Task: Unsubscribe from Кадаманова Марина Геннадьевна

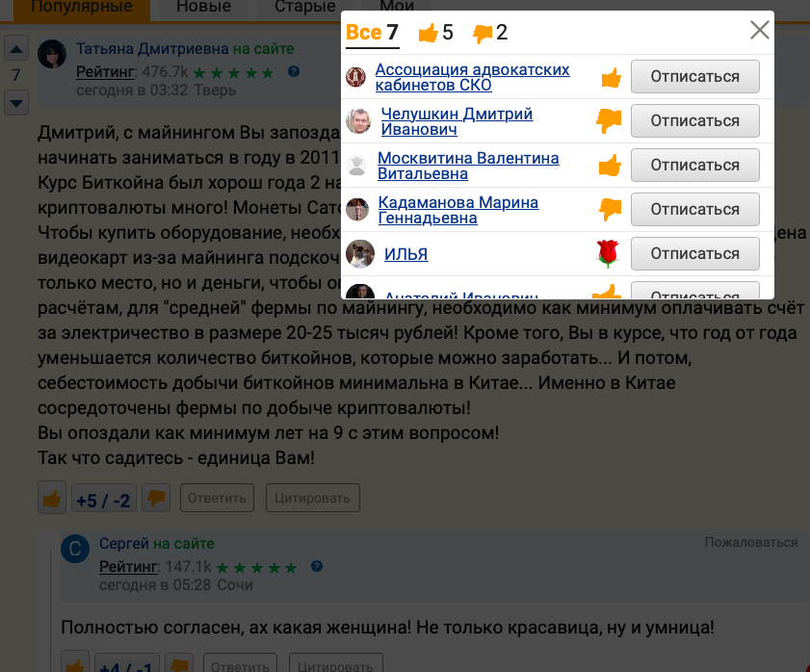Action: tap(694, 210)
